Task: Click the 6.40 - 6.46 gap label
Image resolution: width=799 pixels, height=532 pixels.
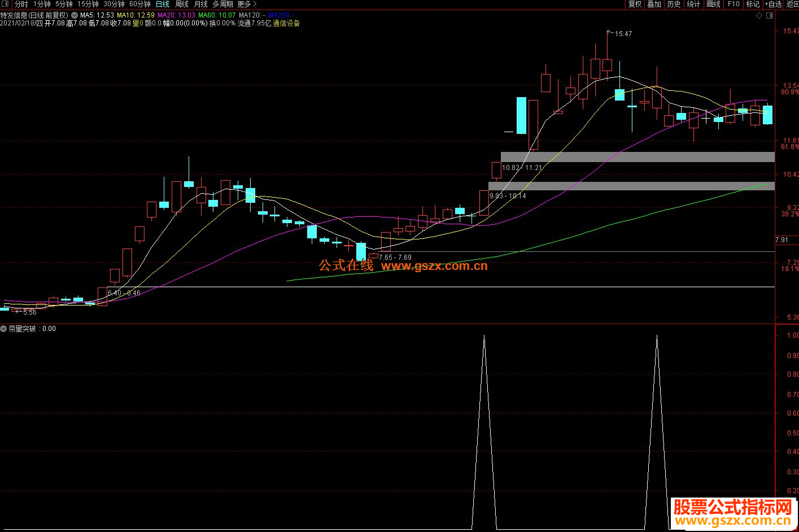Action: point(124,293)
